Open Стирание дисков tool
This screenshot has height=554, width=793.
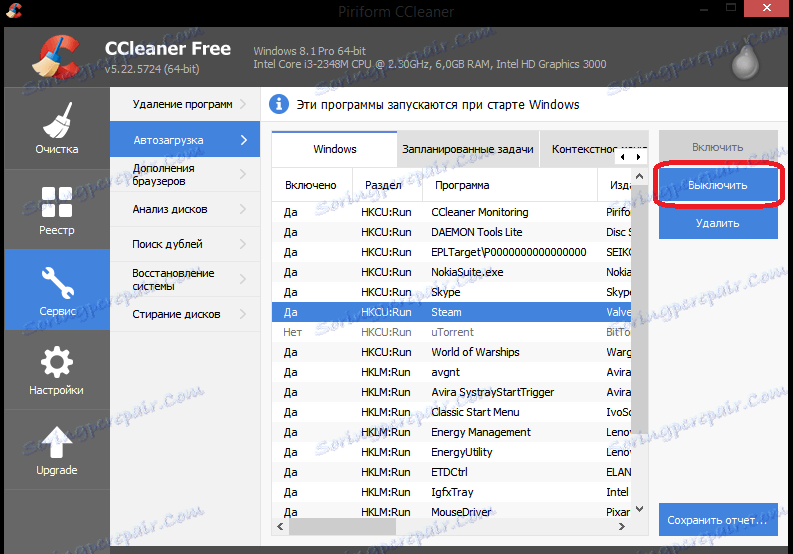[185, 314]
